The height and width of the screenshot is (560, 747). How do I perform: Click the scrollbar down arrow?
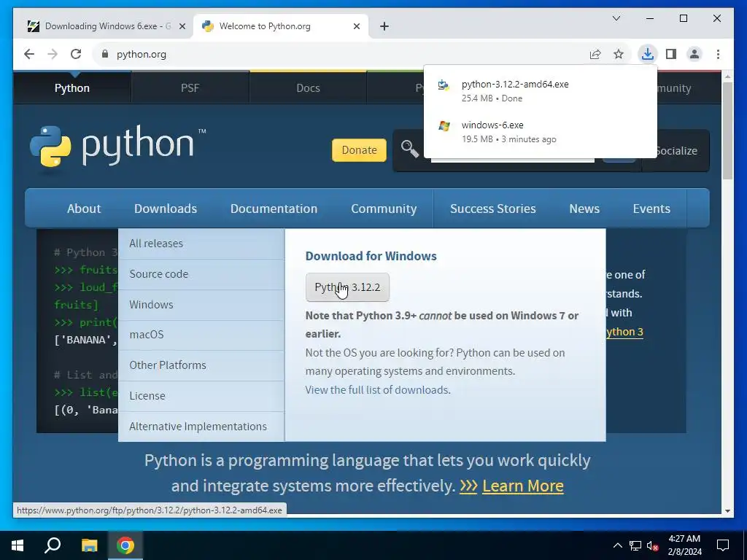pyautogui.click(x=727, y=511)
